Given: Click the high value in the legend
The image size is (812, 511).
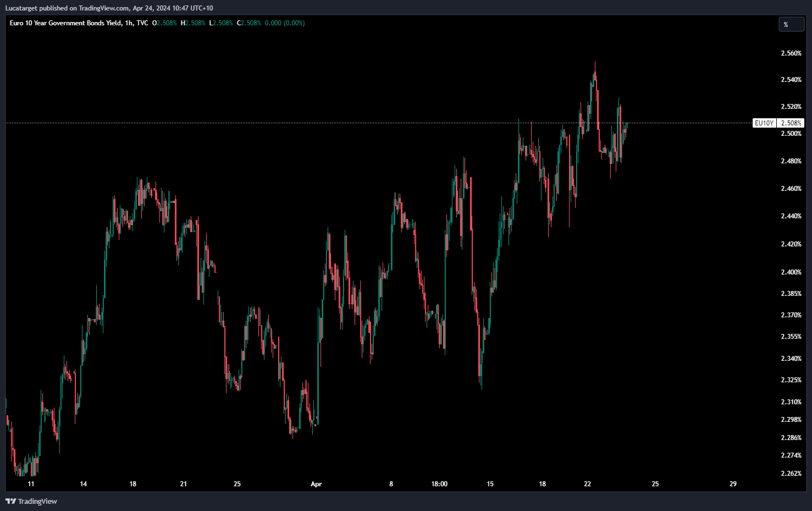Looking at the screenshot, I should pyautogui.click(x=195, y=23).
